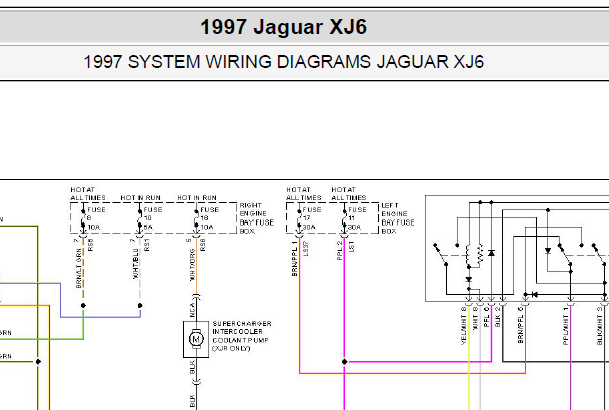
Task: Click the "LS1" connector label
Action: (351, 247)
